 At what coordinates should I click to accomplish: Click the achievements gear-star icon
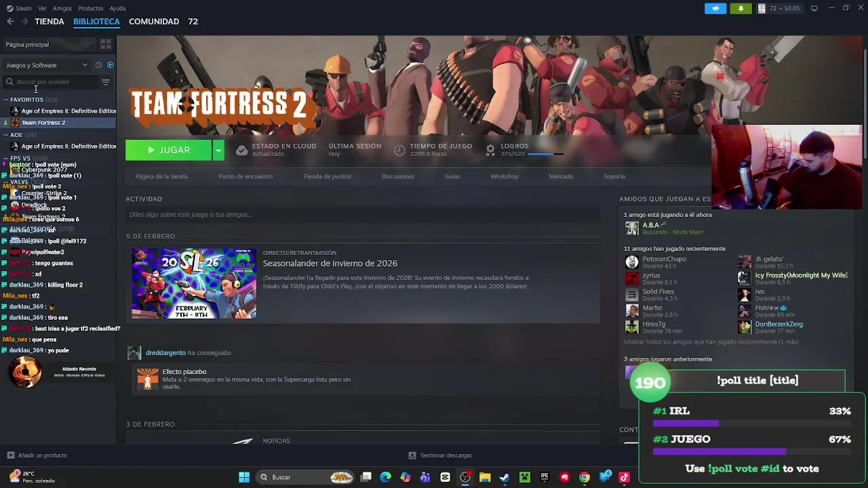490,150
